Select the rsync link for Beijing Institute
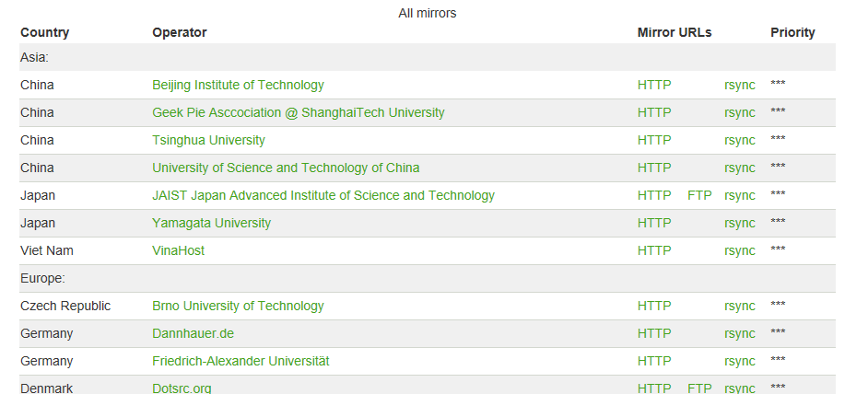Viewport: 868px width, 394px height. [740, 86]
